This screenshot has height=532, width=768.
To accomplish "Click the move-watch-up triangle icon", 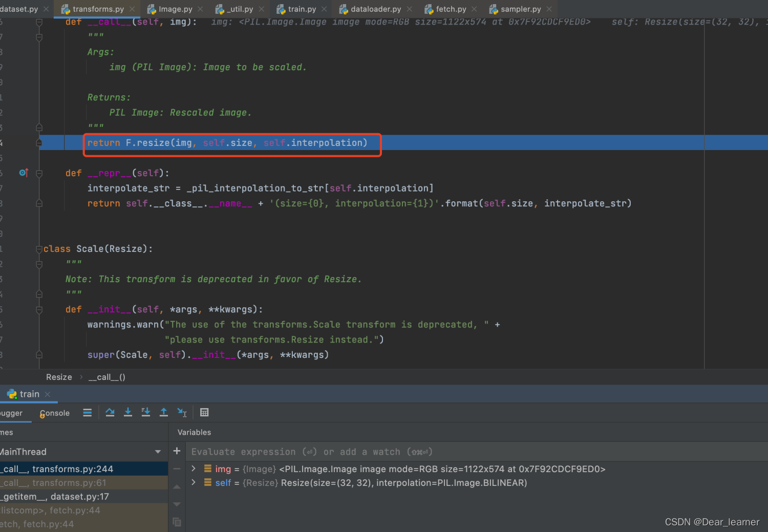I will tap(177, 486).
